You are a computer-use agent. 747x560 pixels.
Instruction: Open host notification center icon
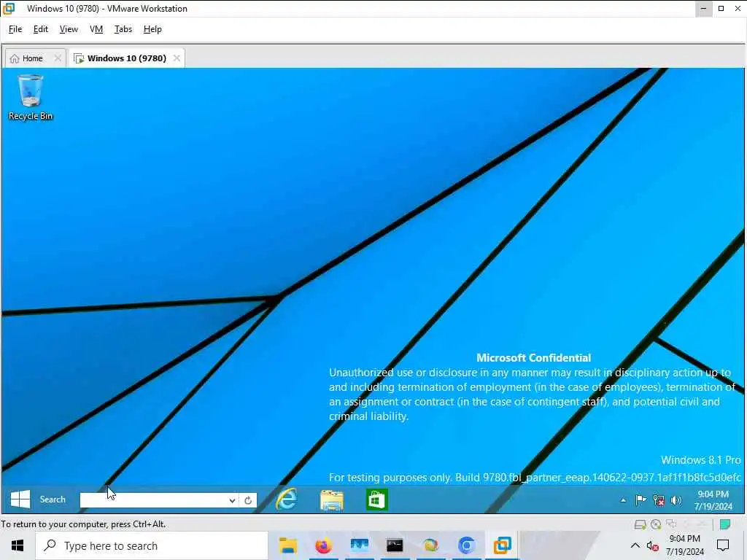pos(723,545)
